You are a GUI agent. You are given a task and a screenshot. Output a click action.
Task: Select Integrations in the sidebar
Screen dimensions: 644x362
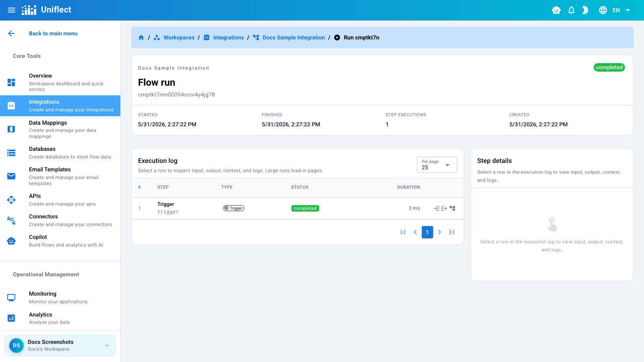point(60,106)
